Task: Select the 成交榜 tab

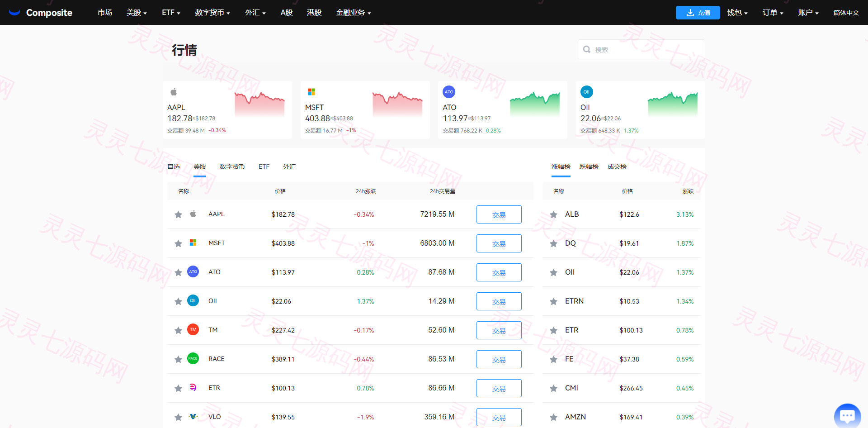Action: (617, 166)
